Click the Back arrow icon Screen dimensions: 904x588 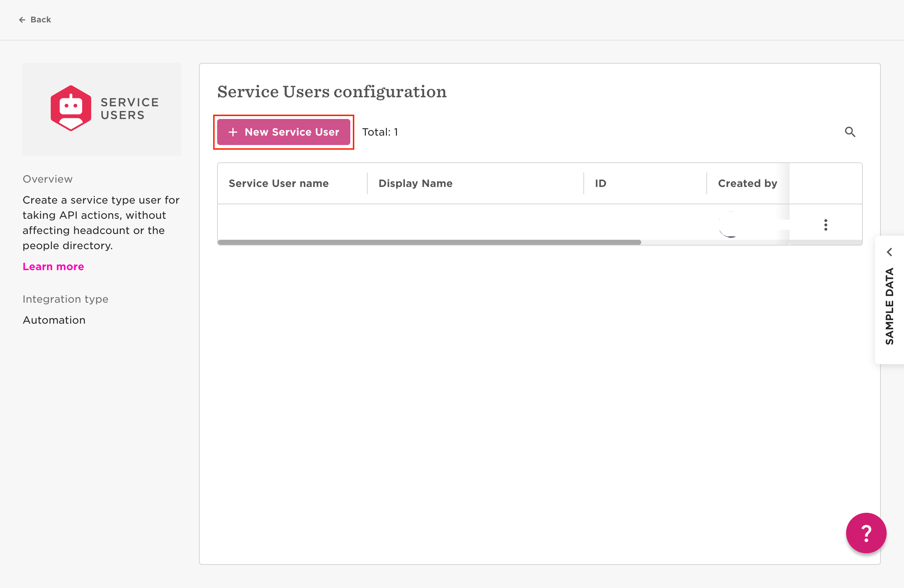coord(22,20)
